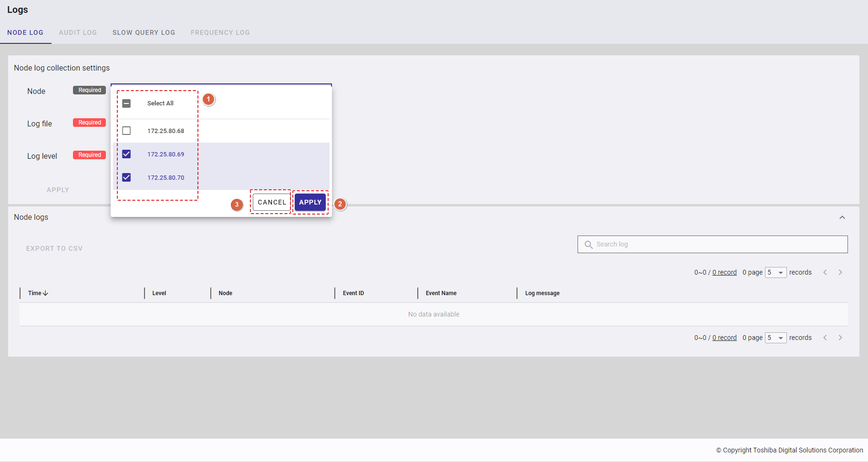
Task: Sort by the Time column arrow
Action: tap(45, 293)
